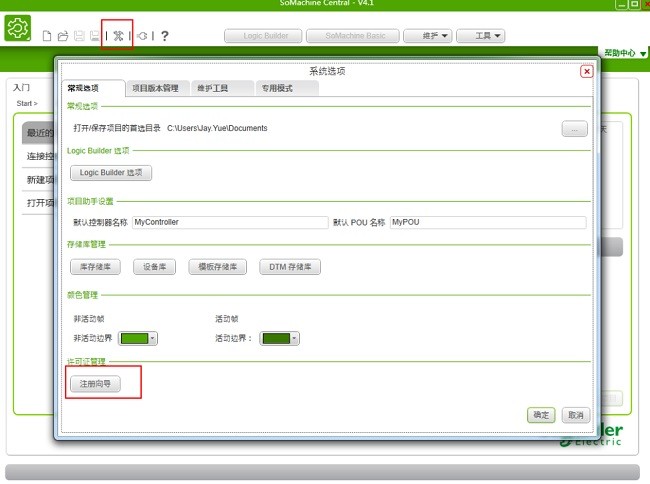Click the Start > breadcrumb in background
Viewport: 650px width, 484px height.
27,104
